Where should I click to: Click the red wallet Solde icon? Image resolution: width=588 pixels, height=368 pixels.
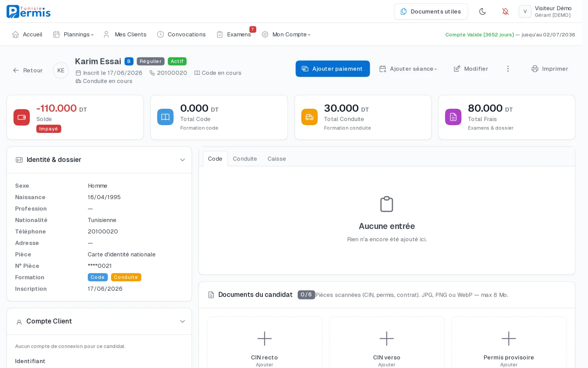click(22, 117)
